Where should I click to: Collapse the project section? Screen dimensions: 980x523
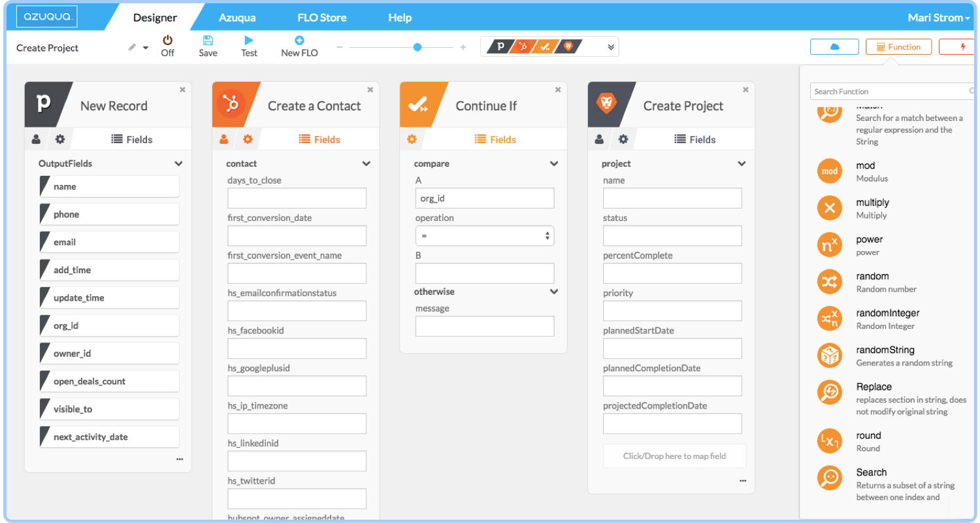[x=742, y=164]
